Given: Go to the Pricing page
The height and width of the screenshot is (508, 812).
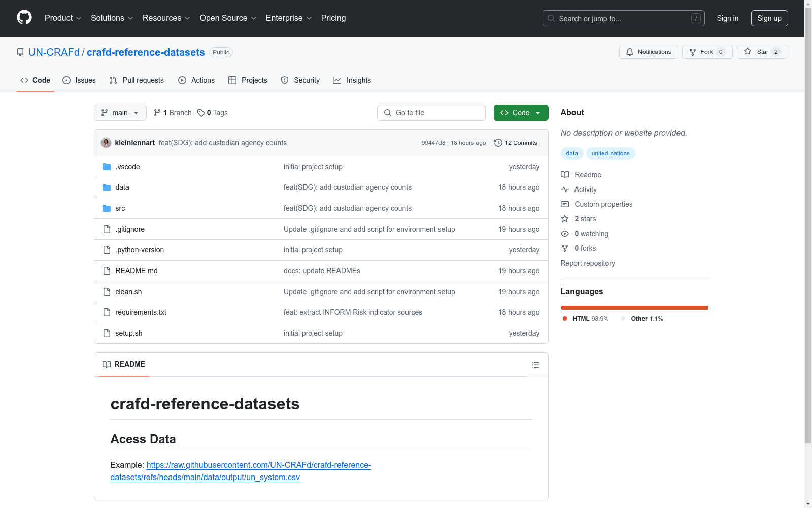Looking at the screenshot, I should click(333, 18).
